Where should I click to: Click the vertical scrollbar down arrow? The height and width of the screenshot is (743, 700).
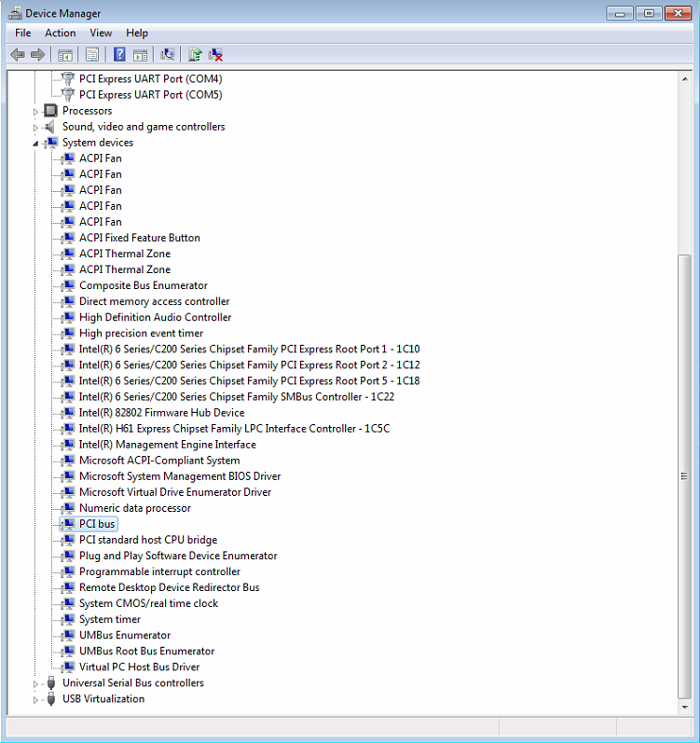click(x=687, y=708)
